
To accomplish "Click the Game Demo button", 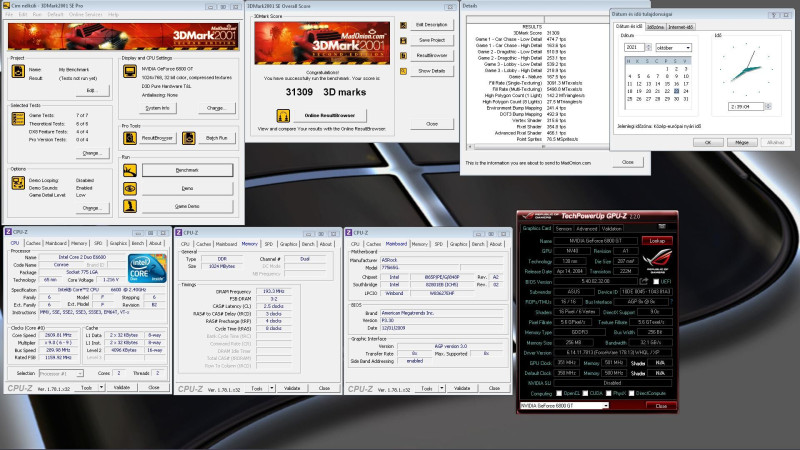I will (x=187, y=206).
